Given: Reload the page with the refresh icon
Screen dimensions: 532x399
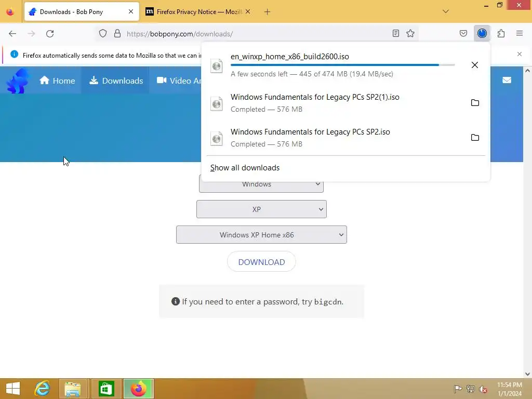Looking at the screenshot, I should (x=50, y=34).
